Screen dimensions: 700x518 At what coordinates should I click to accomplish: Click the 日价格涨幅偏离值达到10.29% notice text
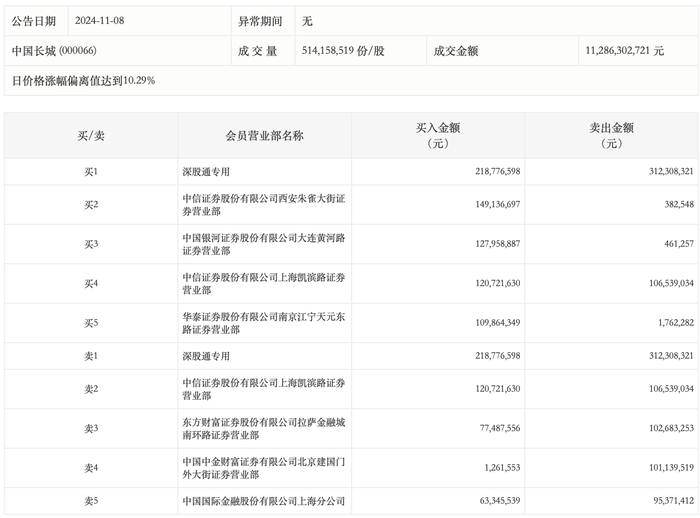pos(83,79)
